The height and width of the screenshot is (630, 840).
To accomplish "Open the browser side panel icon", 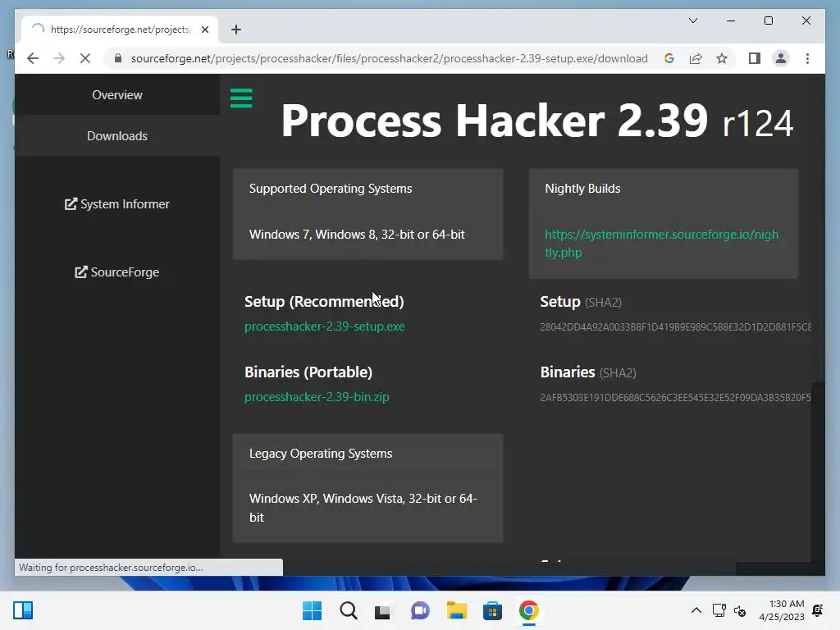I will tap(755, 58).
